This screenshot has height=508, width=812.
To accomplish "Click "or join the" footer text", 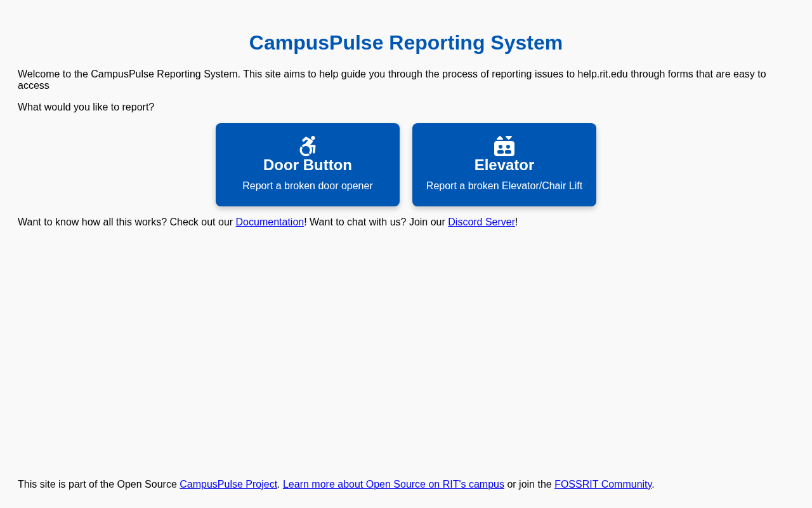I will point(529,485).
